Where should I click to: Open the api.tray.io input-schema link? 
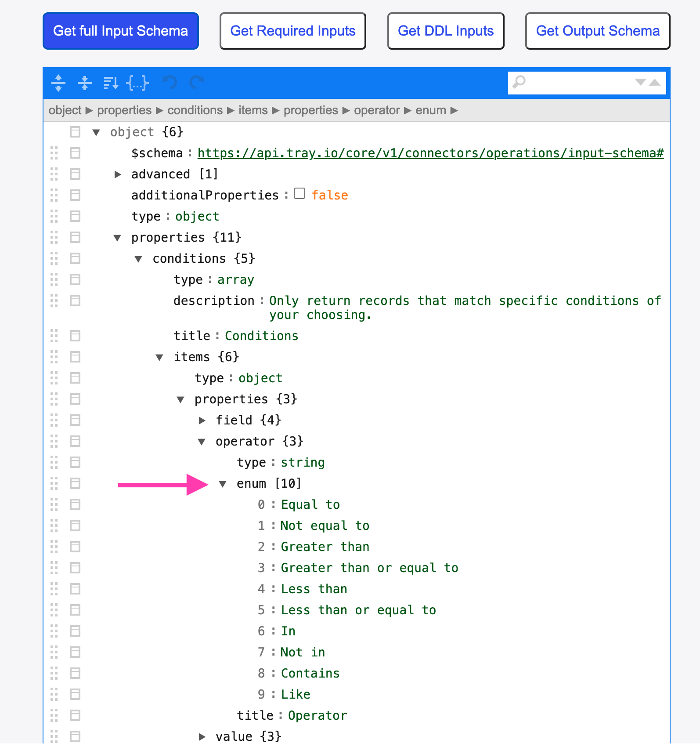430,153
